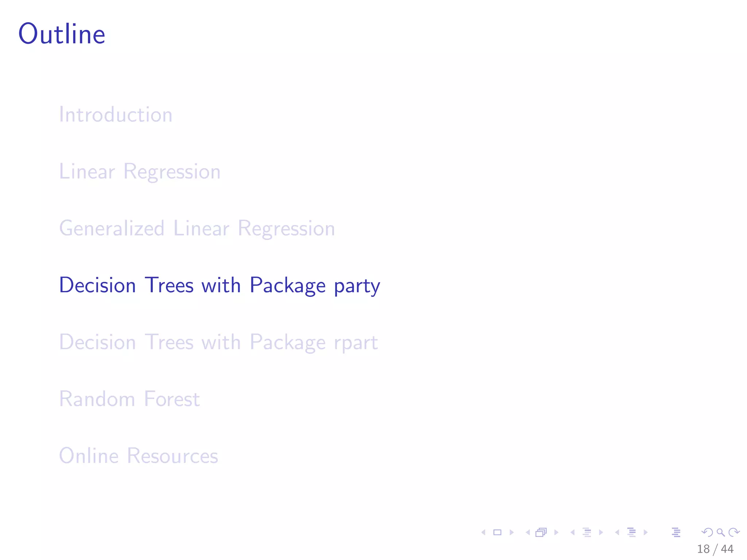Click the subsection navigation icon
The image size is (747, 560).
coord(587,532)
